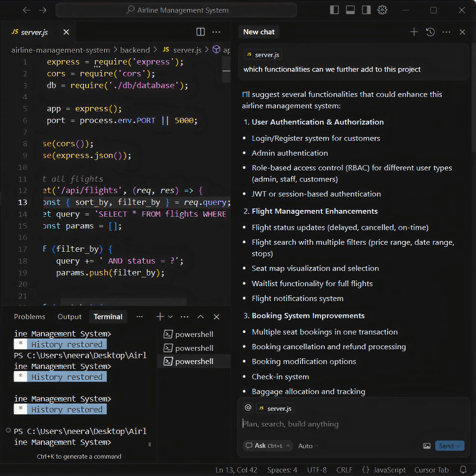The height and width of the screenshot is (476, 476).
Task: Open Cursor settings with the gear icon
Action: (382, 10)
